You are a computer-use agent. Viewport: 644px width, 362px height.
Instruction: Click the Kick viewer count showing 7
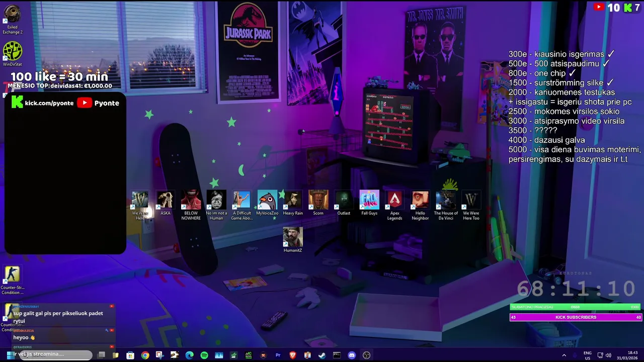(x=632, y=7)
